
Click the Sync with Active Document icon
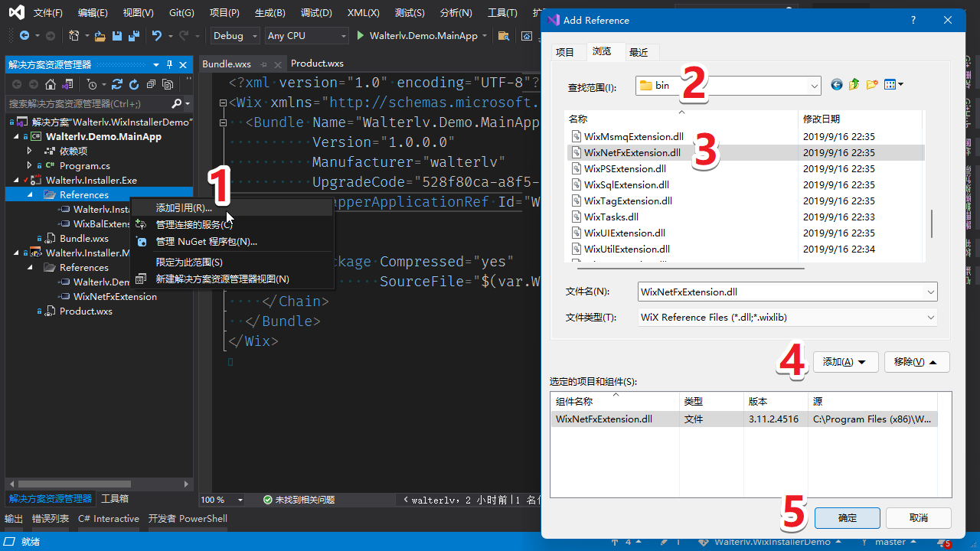117,84
